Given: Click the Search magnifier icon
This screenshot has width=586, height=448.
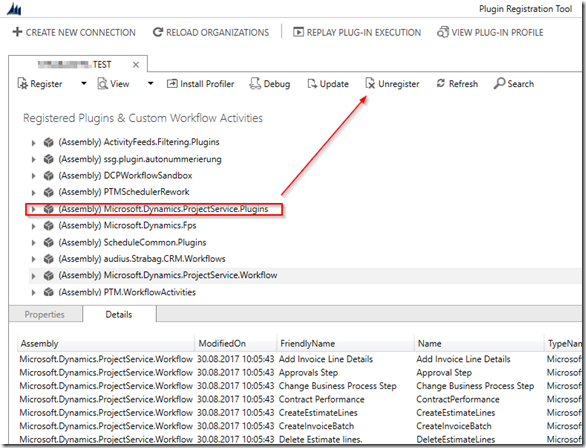Looking at the screenshot, I should point(499,83).
